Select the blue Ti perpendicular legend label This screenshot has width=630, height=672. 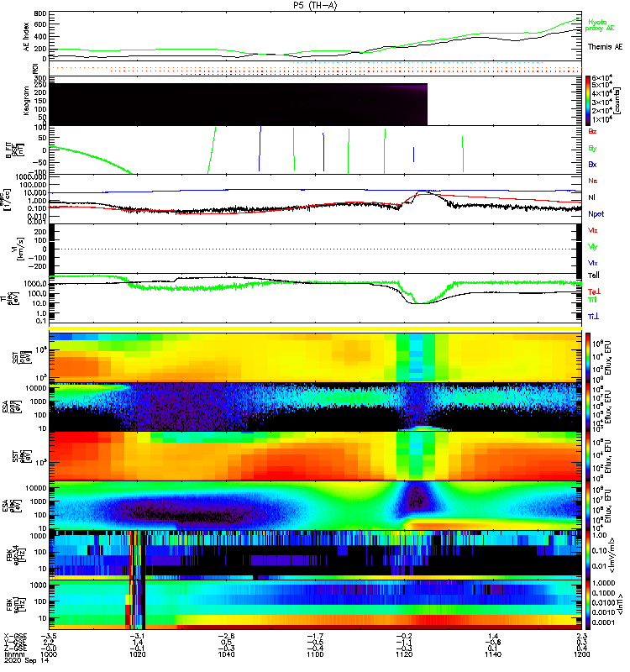tap(593, 317)
